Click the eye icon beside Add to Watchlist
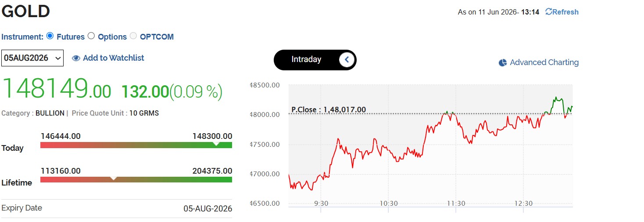The height and width of the screenshot is (222, 644). point(76,58)
